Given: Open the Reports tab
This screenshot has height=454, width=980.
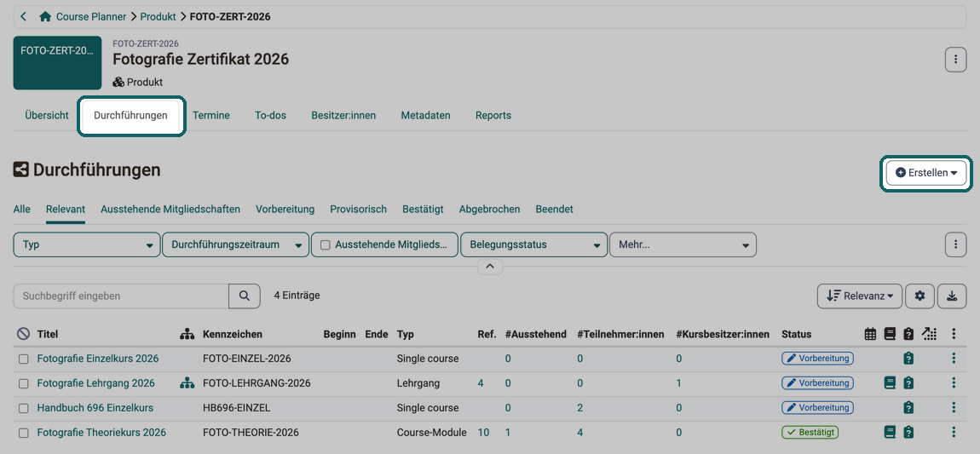Looking at the screenshot, I should coord(493,116).
